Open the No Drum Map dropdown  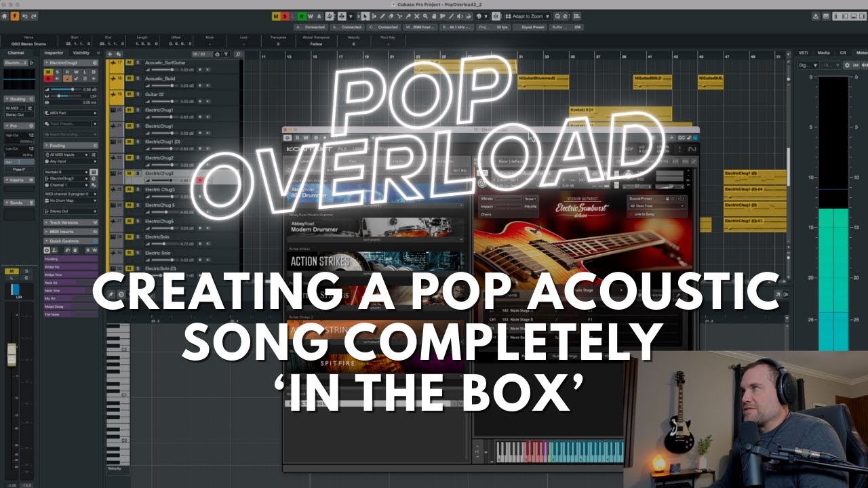[x=71, y=201]
